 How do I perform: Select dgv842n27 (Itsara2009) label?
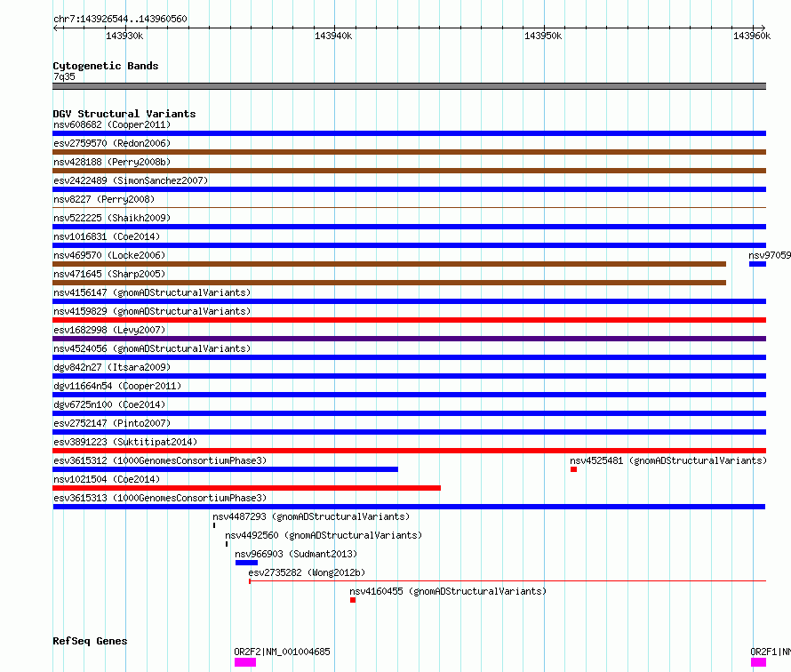112,367
